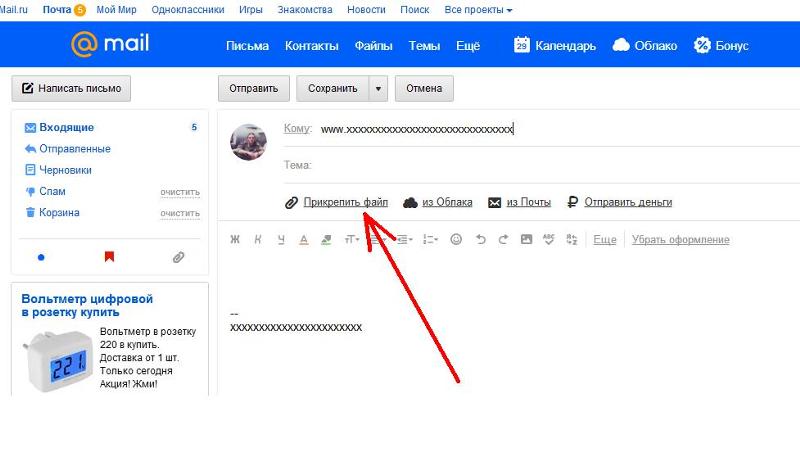Click the paperclip icon by Прикрепить файл
This screenshot has height=454, width=800.
pos(291,203)
